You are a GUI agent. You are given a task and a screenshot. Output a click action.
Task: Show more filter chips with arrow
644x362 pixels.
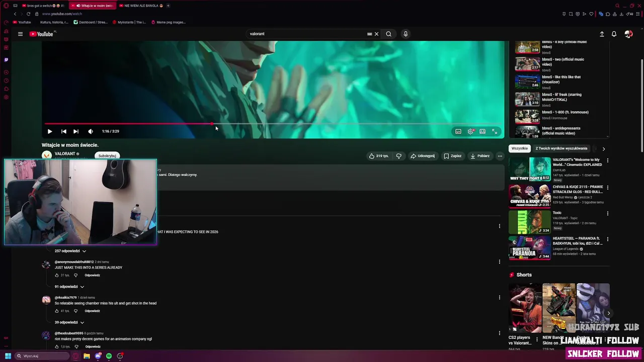click(x=604, y=149)
